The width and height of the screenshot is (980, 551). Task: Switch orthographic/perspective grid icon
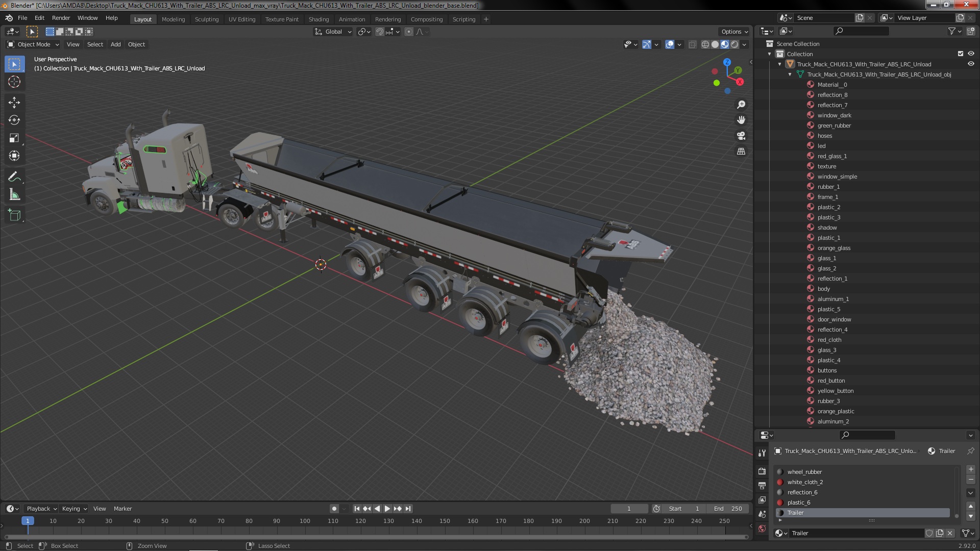click(x=741, y=152)
